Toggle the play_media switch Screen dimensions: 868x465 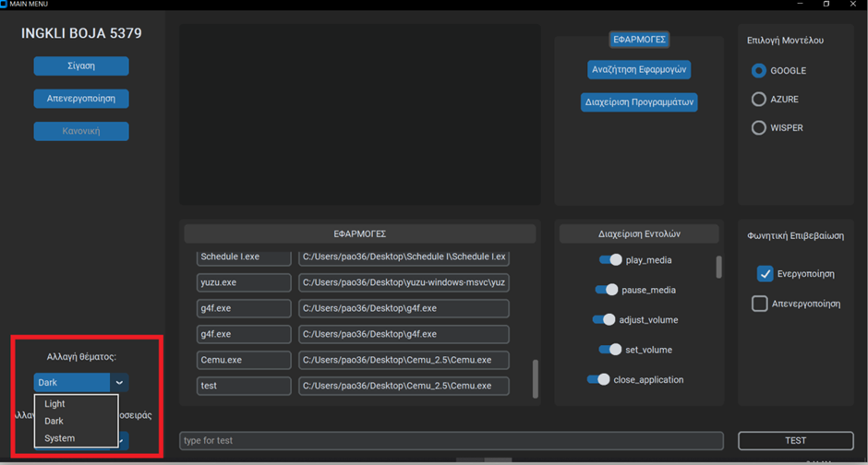610,260
